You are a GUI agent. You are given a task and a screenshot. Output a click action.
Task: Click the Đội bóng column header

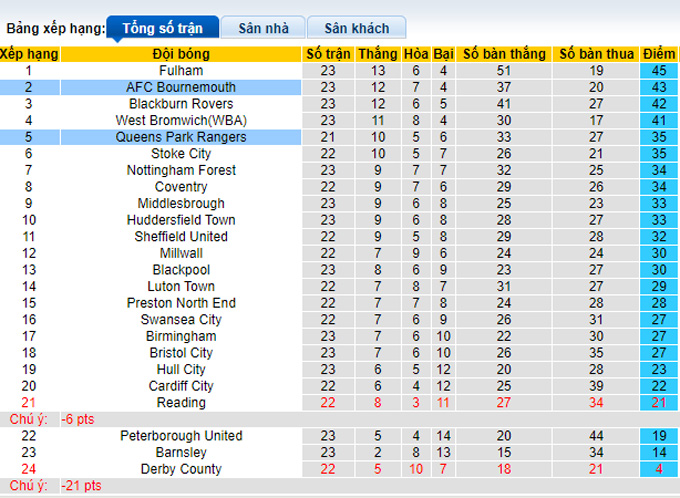click(x=181, y=54)
